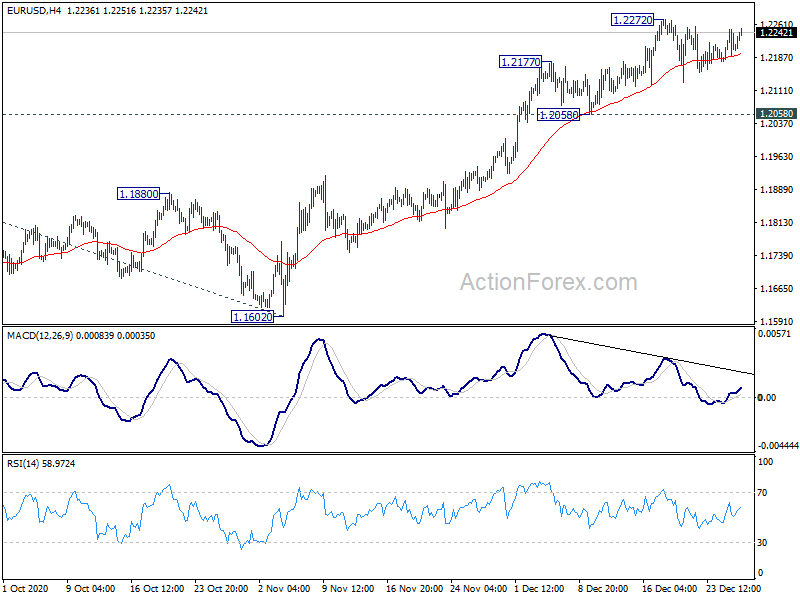Click the RSI 30 level axis label
This screenshot has height=600, width=800.
click(762, 543)
